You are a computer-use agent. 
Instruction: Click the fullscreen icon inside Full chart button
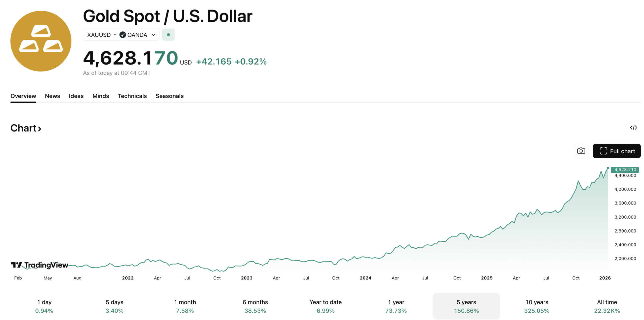tap(603, 151)
